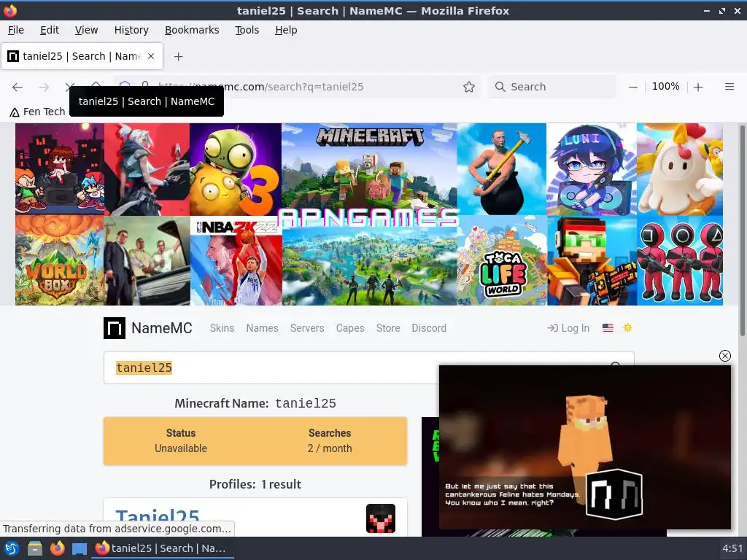Click the Searches 2 / month text

point(330,441)
